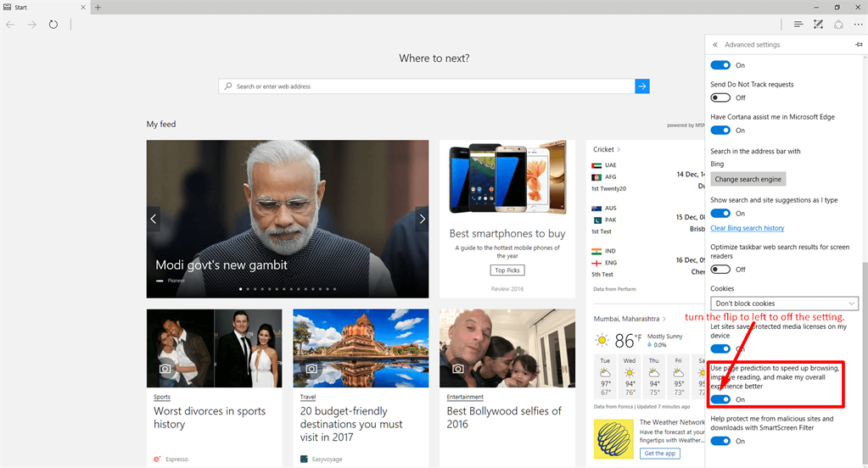Viewport: 868px width, 468px height.
Task: Open the Hub icon in the toolbar
Action: 798,25
